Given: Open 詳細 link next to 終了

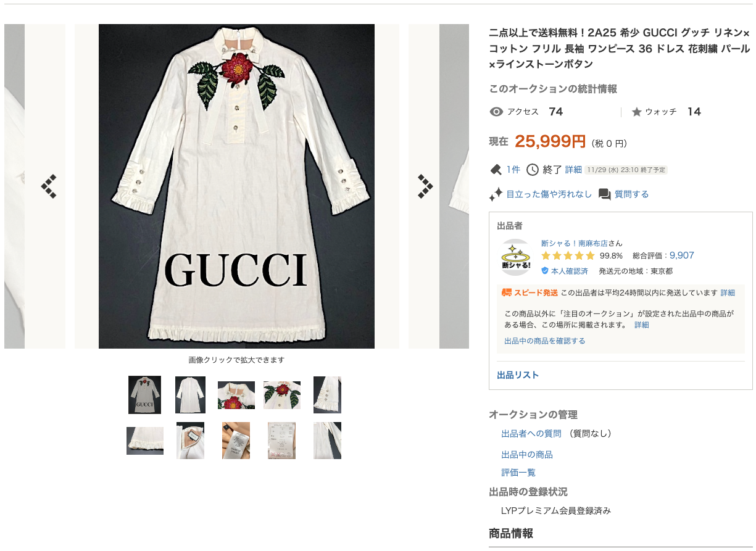Looking at the screenshot, I should (573, 170).
